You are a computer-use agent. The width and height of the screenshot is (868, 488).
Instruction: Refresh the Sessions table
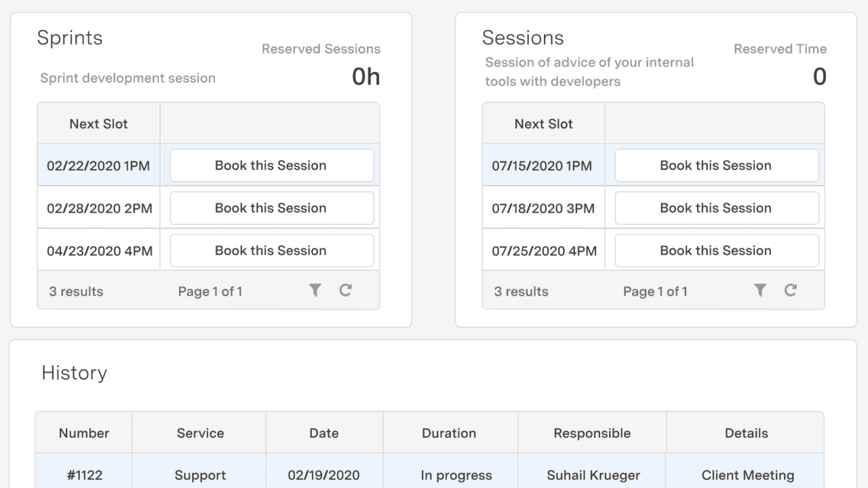(791, 290)
